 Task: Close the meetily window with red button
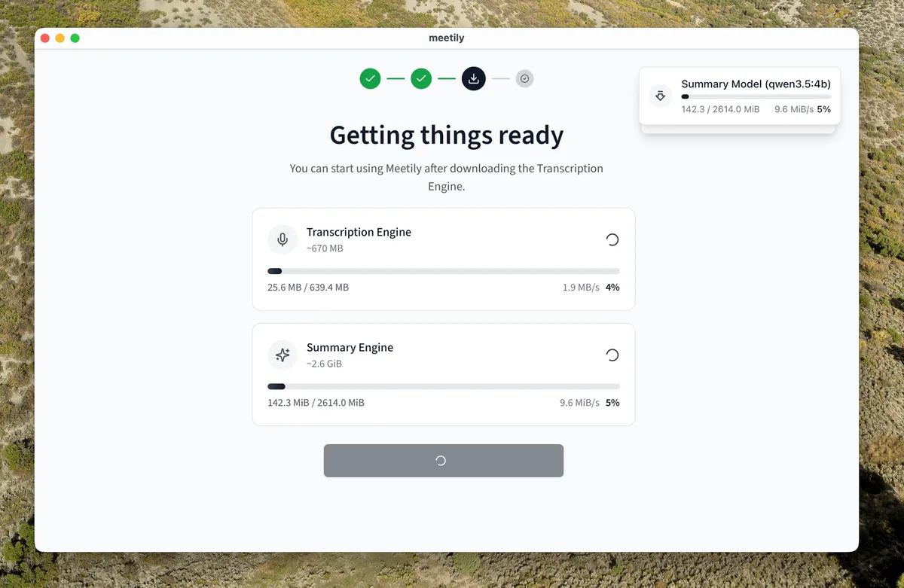coord(45,38)
